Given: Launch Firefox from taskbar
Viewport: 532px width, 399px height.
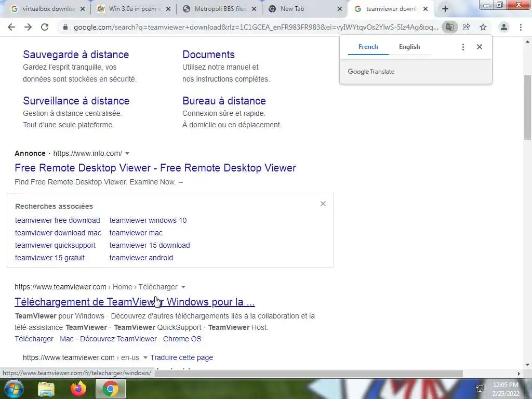Looking at the screenshot, I should coord(78,389).
